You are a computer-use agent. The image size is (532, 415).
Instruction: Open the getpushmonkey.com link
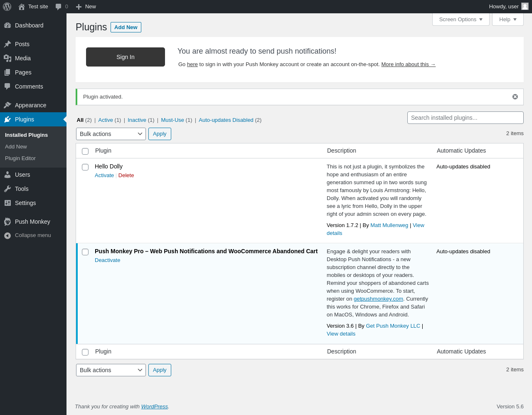(378, 299)
